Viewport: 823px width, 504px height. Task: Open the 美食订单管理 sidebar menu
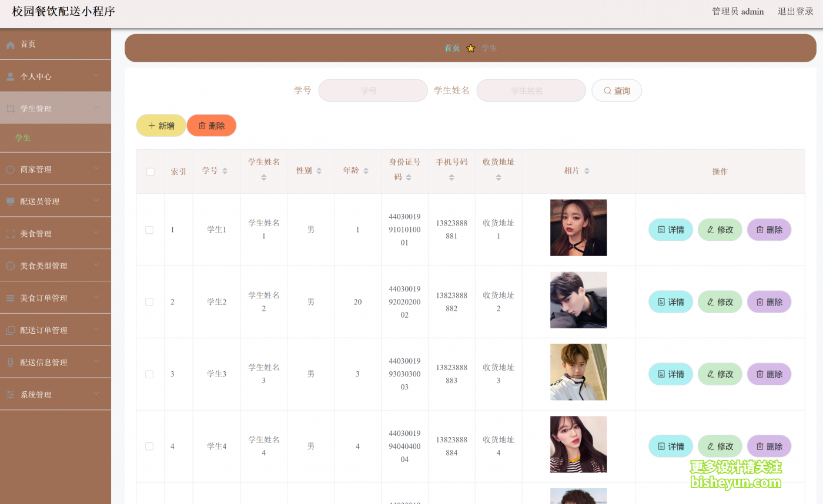(x=55, y=298)
